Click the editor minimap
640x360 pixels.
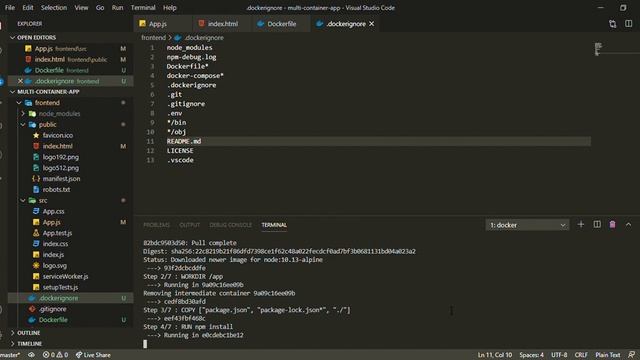coord(598,49)
